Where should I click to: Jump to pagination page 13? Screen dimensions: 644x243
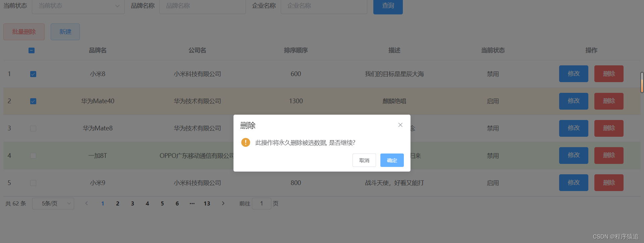coord(207,203)
